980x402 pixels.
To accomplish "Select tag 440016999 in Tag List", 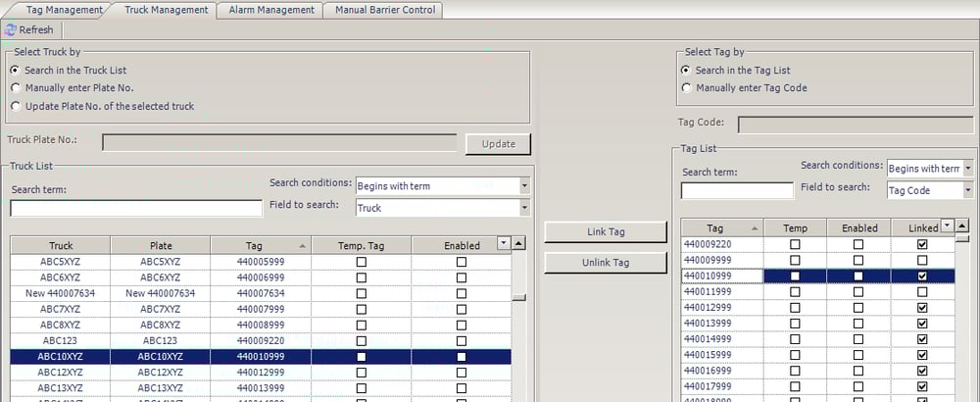I will (x=817, y=371).
